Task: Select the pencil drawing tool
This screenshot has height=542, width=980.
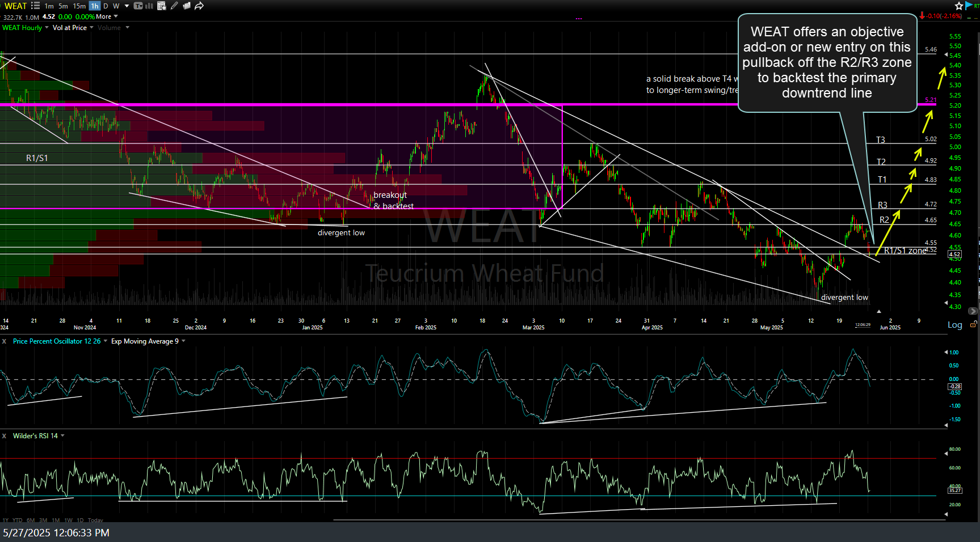Action: pyautogui.click(x=174, y=6)
